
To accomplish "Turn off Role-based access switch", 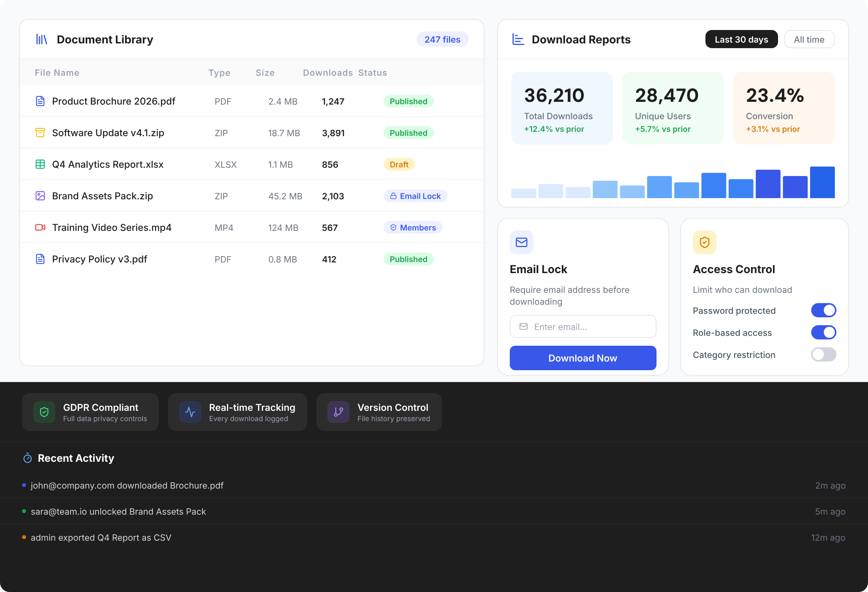I will tap(823, 332).
